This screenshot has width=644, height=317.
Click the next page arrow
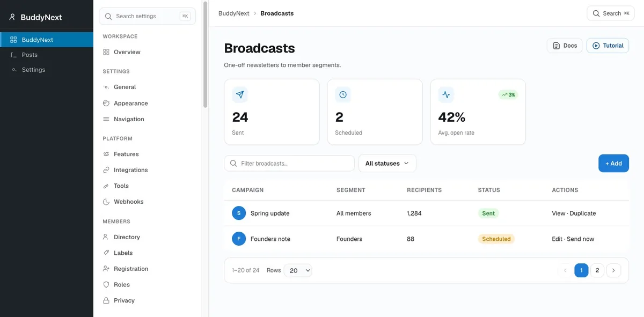[613, 270]
